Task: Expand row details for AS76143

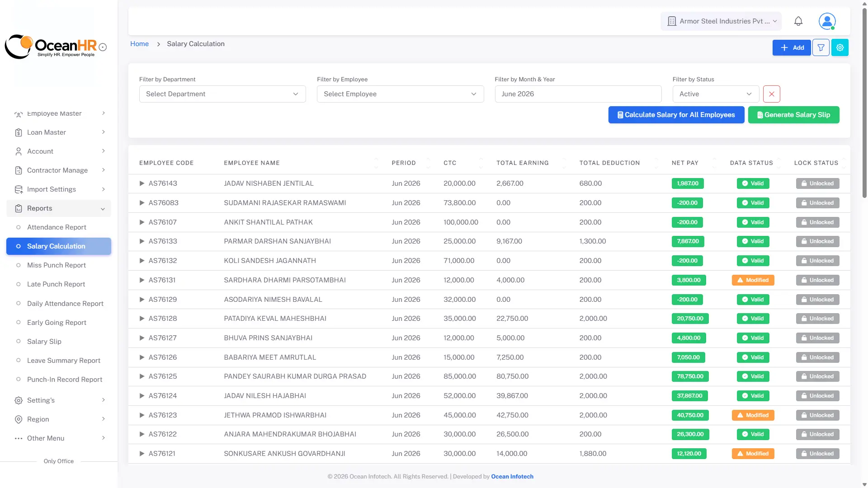Action: (142, 183)
